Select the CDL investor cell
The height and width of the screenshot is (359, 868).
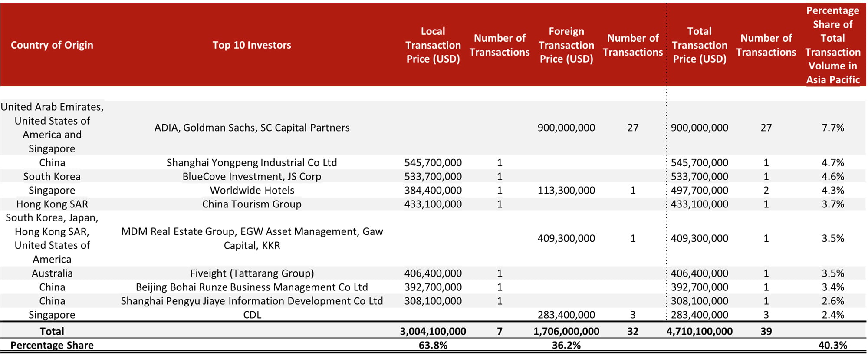(x=252, y=315)
